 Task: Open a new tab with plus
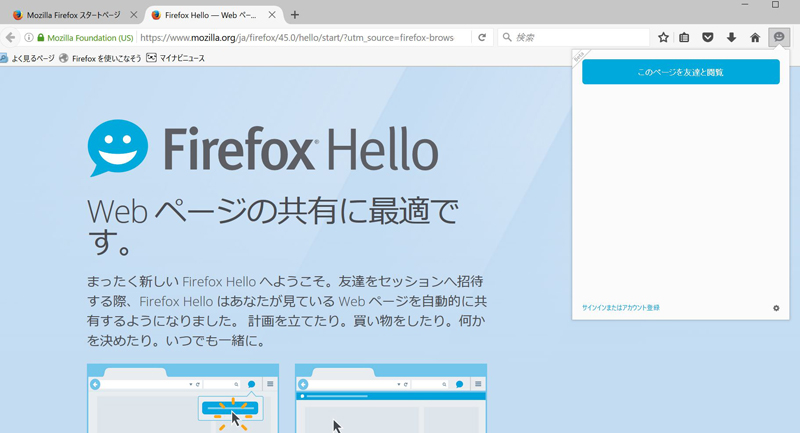[x=294, y=15]
